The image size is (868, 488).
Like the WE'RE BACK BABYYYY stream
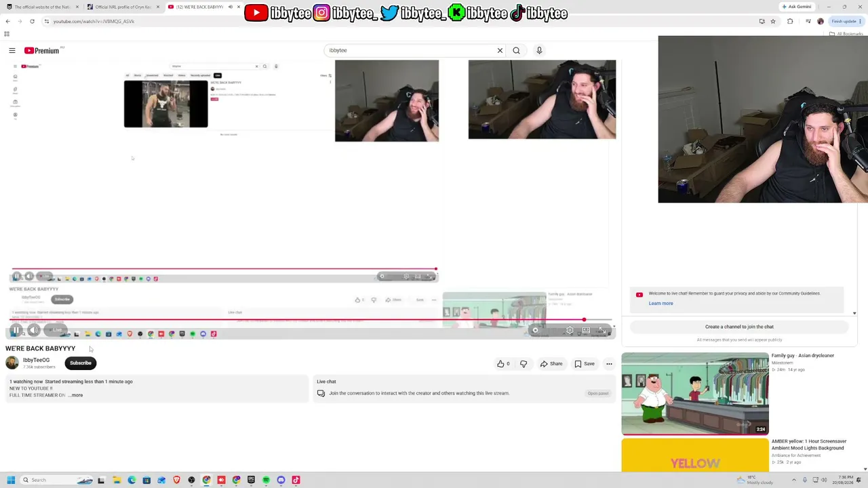coord(503,364)
